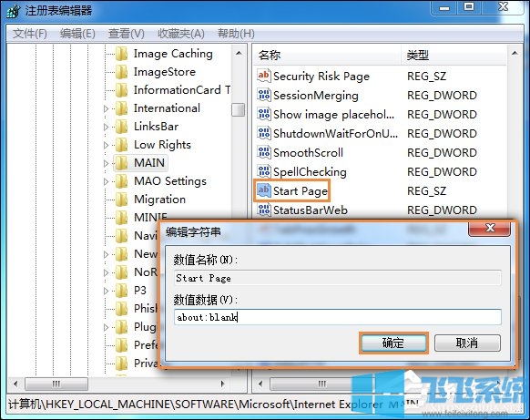530x420 pixels.
Task: Click the 名称 column header
Action: point(327,55)
